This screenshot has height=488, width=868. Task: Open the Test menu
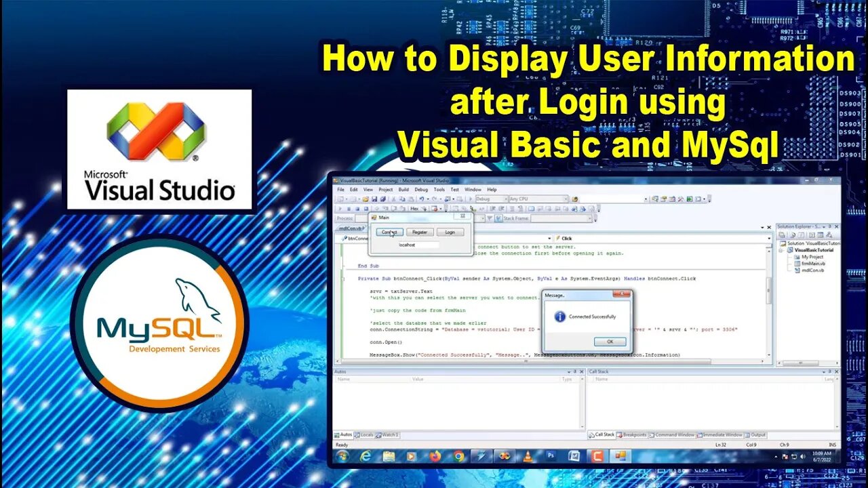tap(455, 190)
